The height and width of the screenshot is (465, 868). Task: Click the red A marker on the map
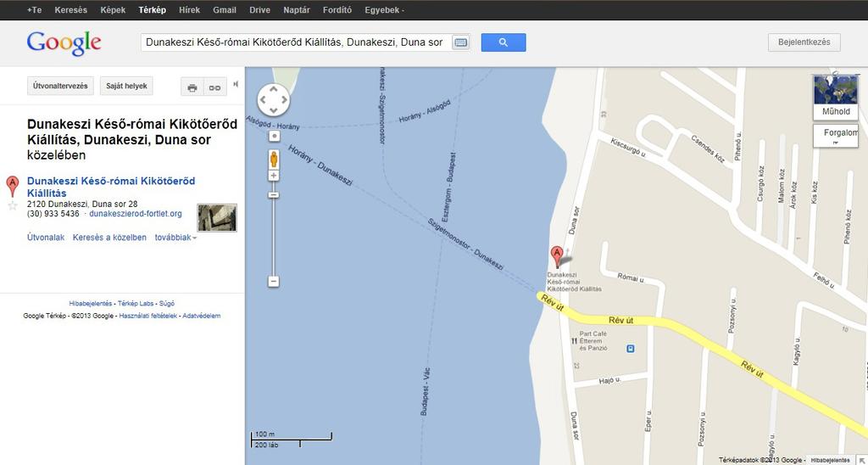tap(557, 257)
